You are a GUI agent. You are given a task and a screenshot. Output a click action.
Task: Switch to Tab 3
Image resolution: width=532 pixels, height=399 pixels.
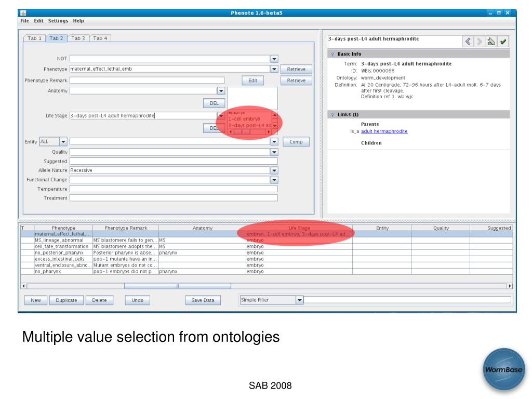tap(78, 38)
